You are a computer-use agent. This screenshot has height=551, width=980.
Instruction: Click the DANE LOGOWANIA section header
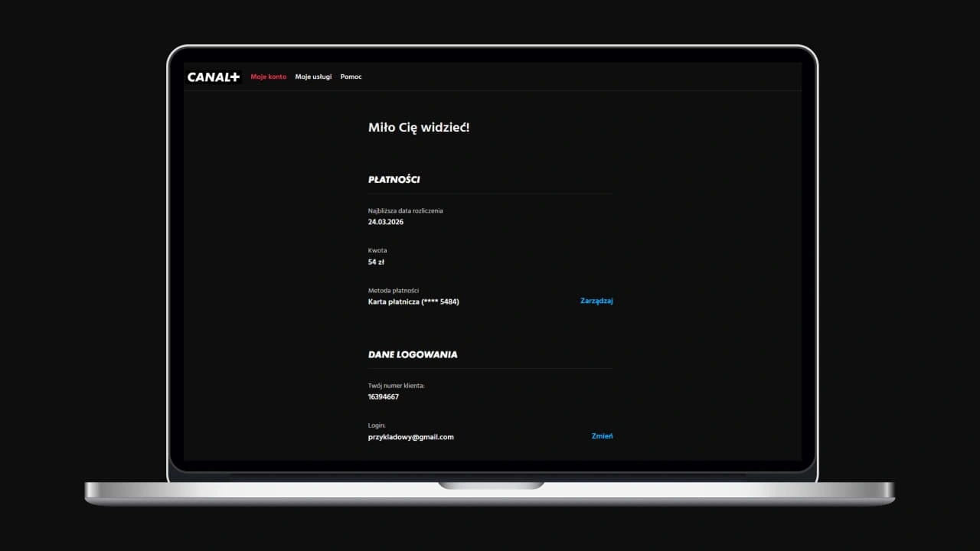coord(413,355)
